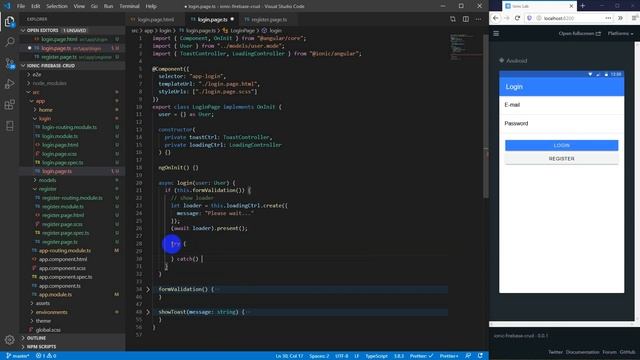Click browser back arrow in Firefox

pos(496,18)
